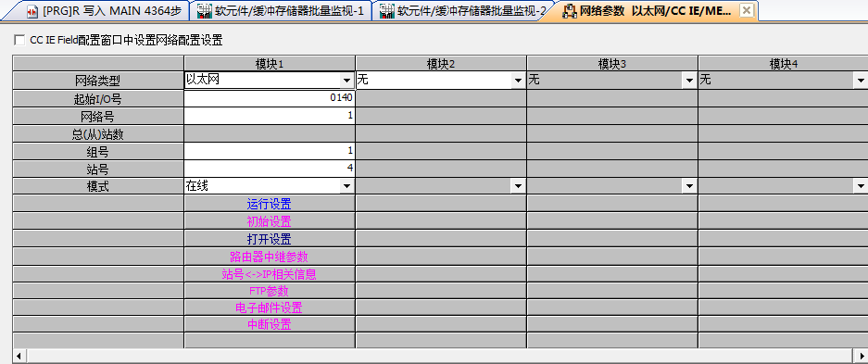Screen dimensions: 868x364
Task: Open 路由器中继参数 settings
Action: coord(269,257)
